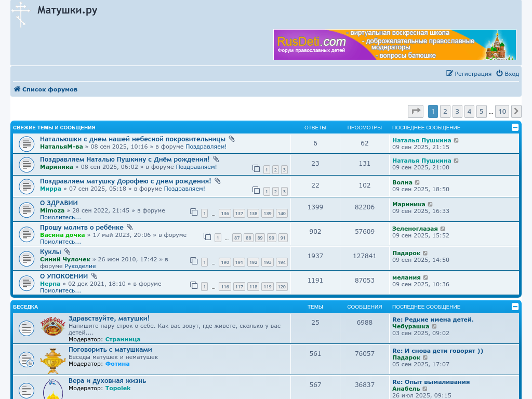Collapse the Свежие темы и сообщения section

coord(515,127)
